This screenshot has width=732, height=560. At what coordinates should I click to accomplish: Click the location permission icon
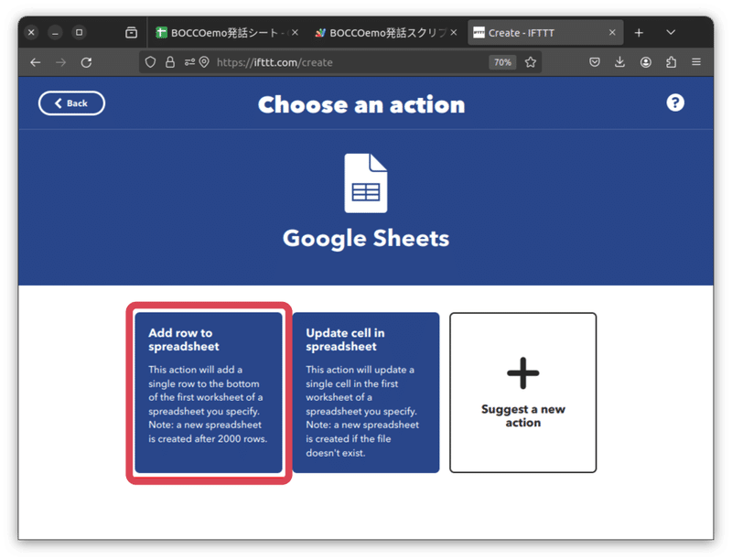[x=204, y=62]
